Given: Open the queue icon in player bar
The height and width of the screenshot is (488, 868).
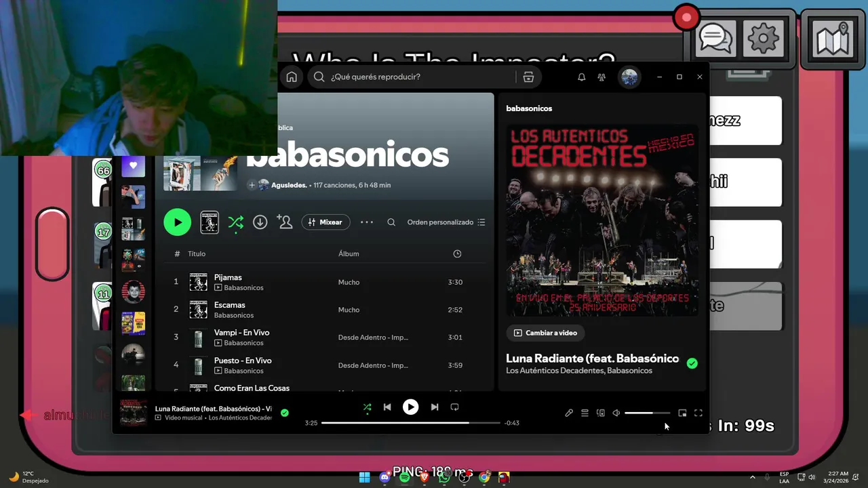Looking at the screenshot, I should (x=585, y=413).
